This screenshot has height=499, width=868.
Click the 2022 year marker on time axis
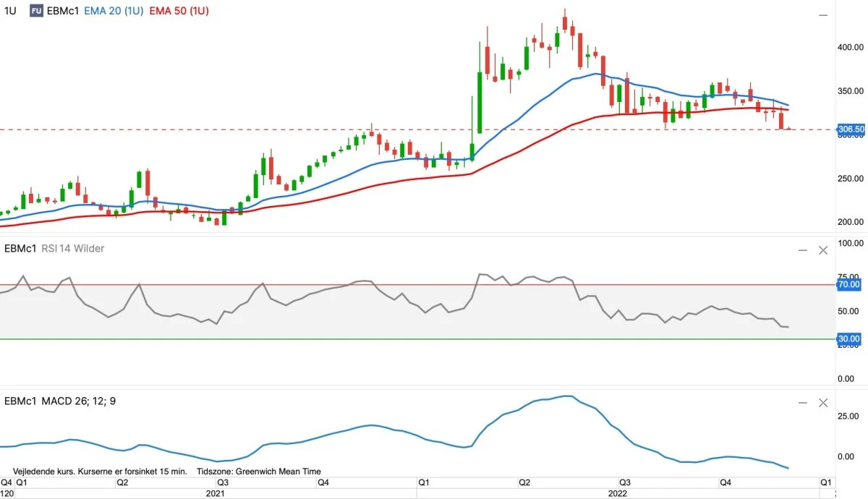click(x=618, y=493)
